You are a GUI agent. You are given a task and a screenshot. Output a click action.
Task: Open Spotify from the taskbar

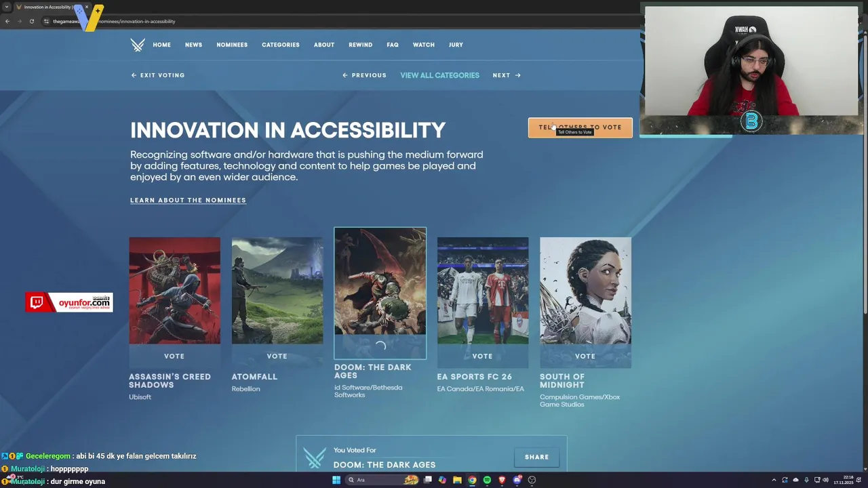coord(487,480)
